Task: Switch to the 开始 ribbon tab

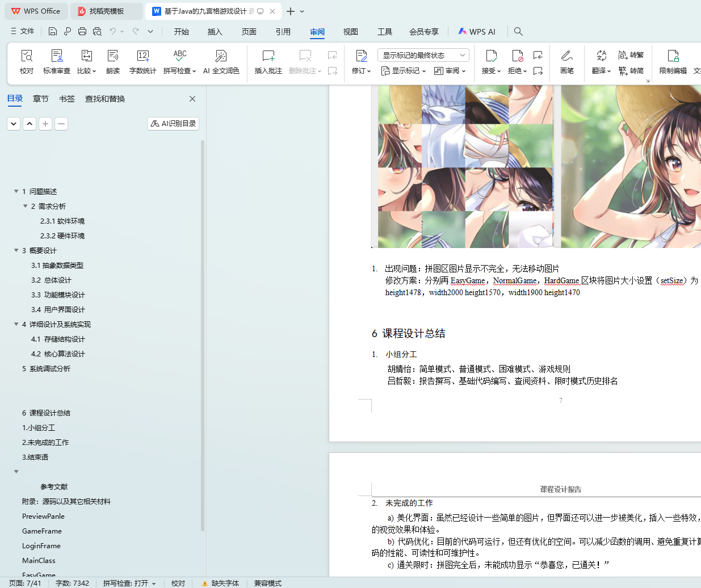Action: tap(182, 32)
